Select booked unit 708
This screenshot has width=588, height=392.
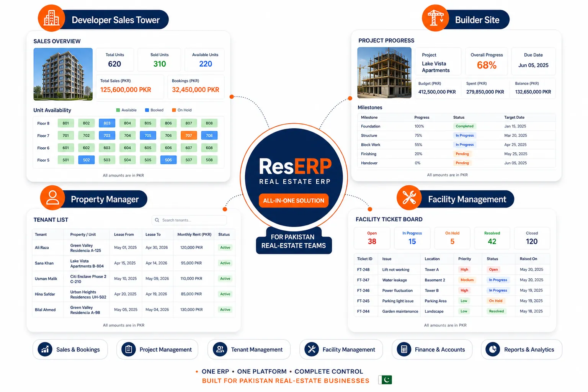pos(209,136)
